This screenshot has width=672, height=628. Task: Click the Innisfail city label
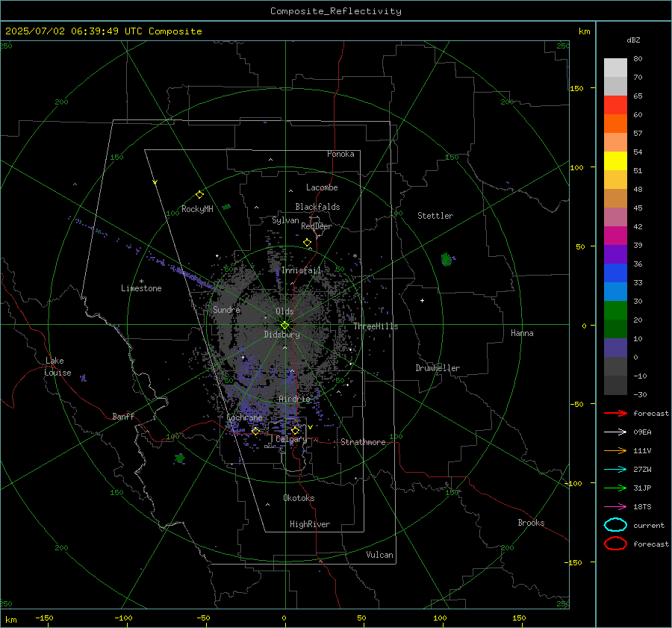click(x=301, y=270)
